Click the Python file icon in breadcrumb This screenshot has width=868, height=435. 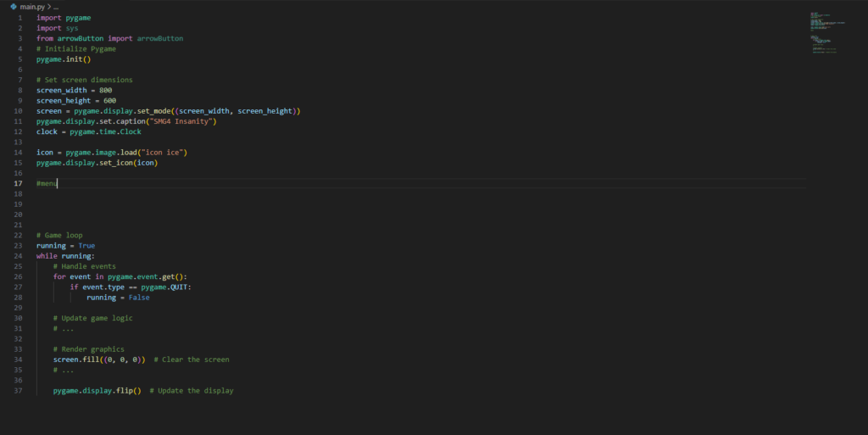click(x=14, y=6)
